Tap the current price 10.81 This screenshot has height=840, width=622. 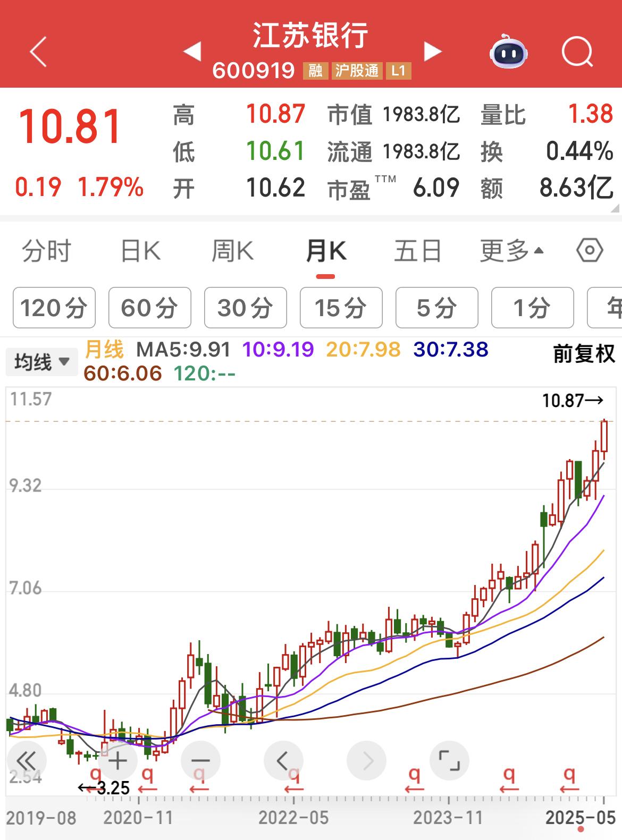click(x=70, y=127)
